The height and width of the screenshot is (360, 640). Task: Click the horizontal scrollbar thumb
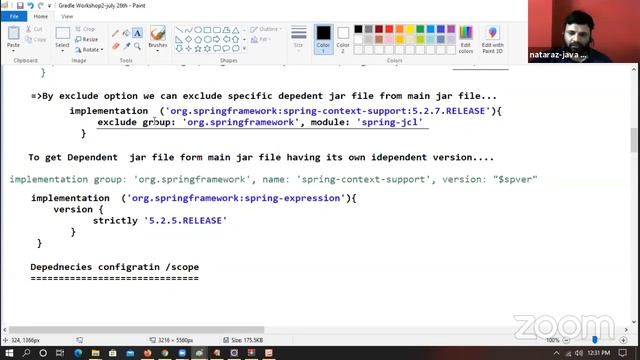(x=136, y=329)
